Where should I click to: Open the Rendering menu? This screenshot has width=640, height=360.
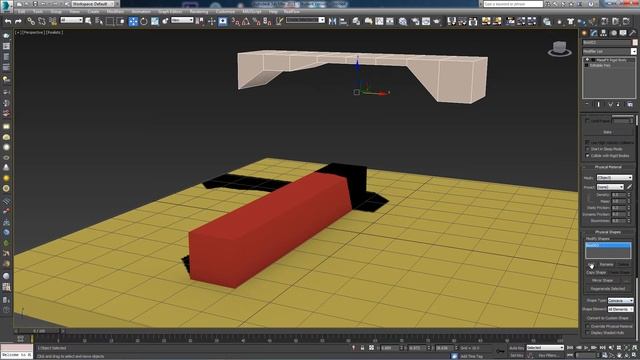[x=199, y=12]
